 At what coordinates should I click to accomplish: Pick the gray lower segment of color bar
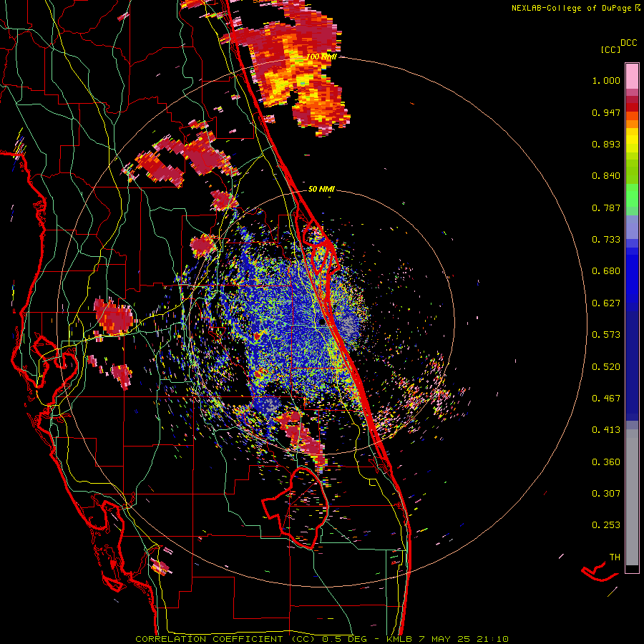632,497
